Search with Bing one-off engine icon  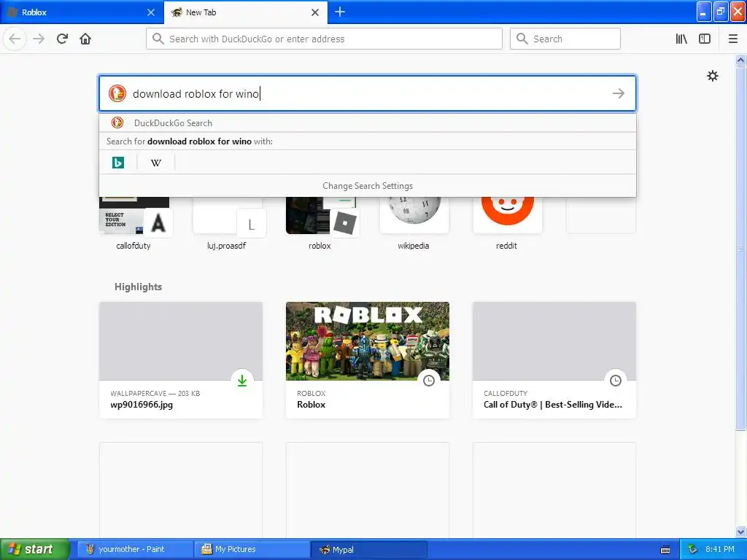tap(117, 163)
